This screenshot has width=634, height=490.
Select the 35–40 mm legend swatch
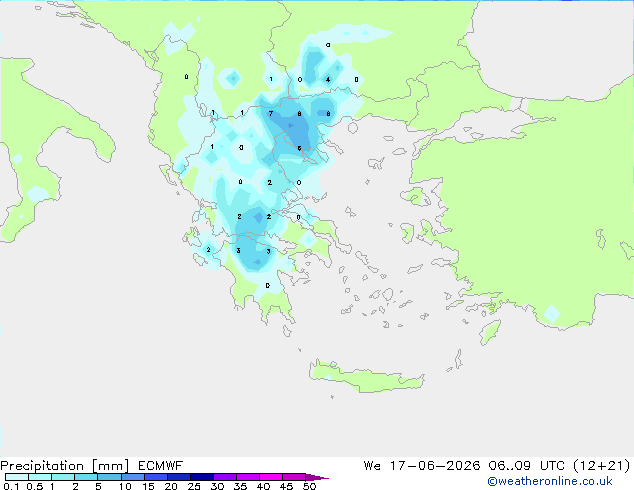coord(247,477)
